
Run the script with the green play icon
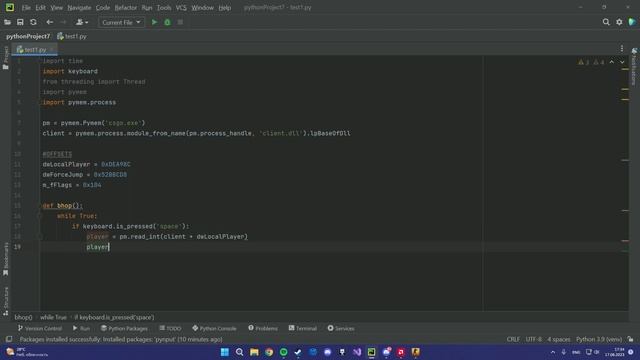point(154,22)
